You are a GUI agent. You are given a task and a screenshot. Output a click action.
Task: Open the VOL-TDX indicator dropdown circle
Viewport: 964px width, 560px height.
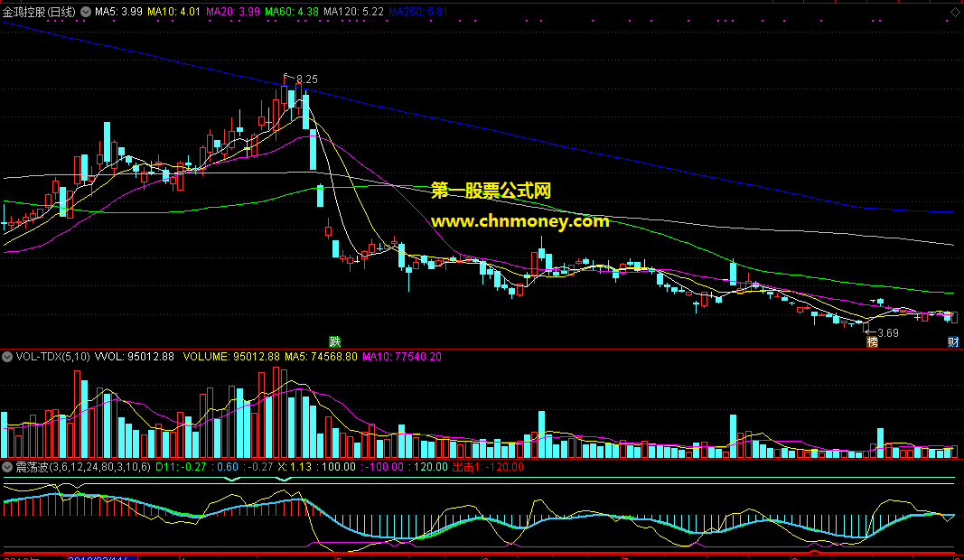click(x=6, y=357)
